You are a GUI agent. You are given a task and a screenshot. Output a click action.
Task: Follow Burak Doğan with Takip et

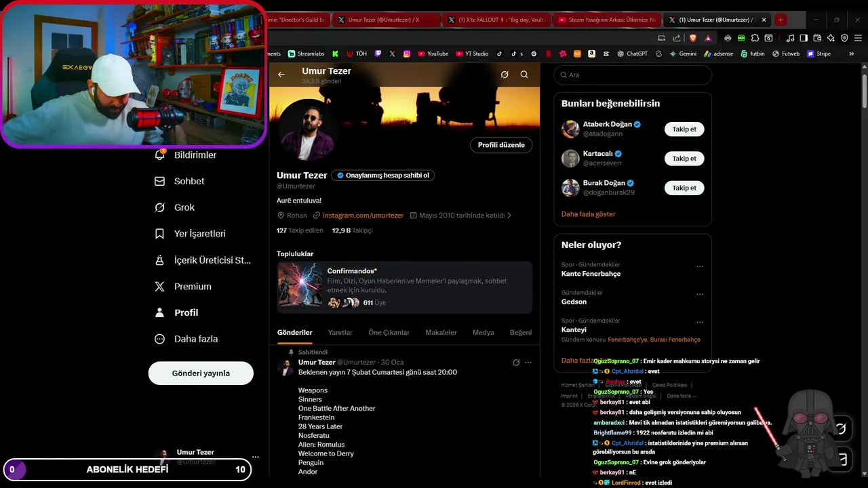(x=684, y=188)
